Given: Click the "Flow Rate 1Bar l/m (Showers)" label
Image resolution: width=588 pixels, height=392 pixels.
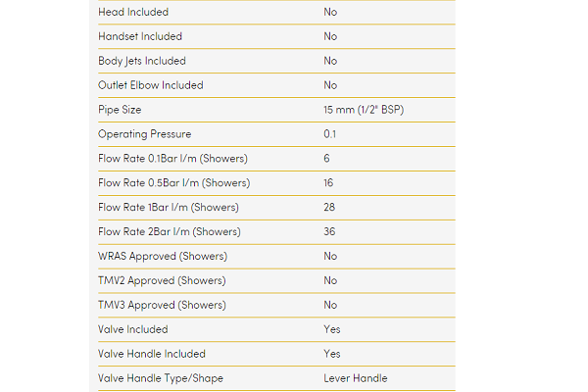Looking at the screenshot, I should (x=169, y=208).
